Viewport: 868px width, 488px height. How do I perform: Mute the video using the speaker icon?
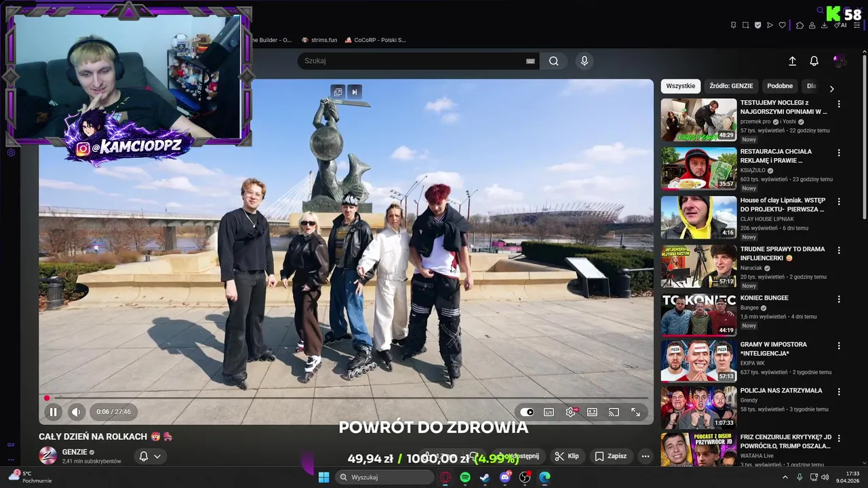tap(76, 411)
